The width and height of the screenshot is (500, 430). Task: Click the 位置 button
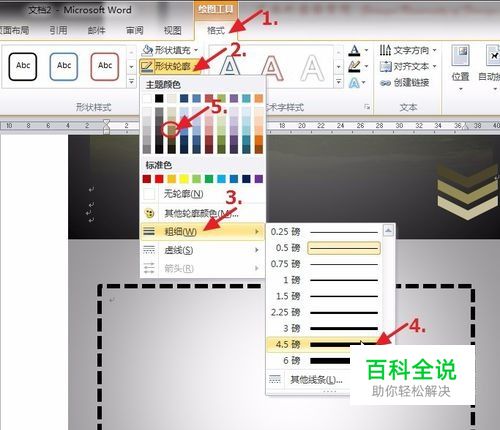(461, 68)
